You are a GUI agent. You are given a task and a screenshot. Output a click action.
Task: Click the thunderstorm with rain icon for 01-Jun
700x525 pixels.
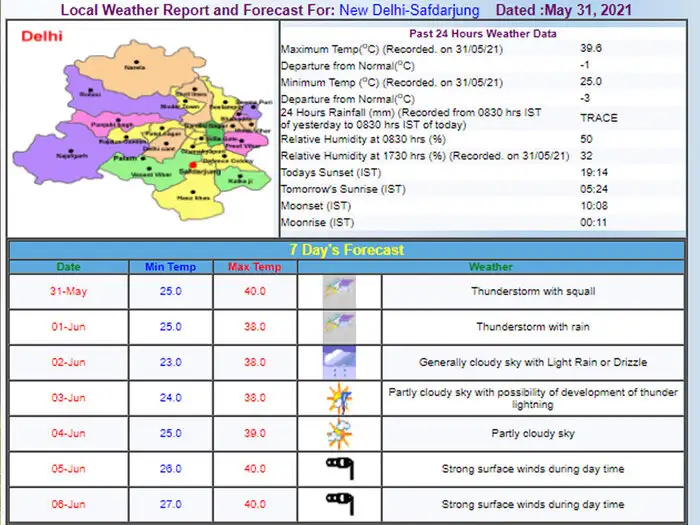coord(339,327)
